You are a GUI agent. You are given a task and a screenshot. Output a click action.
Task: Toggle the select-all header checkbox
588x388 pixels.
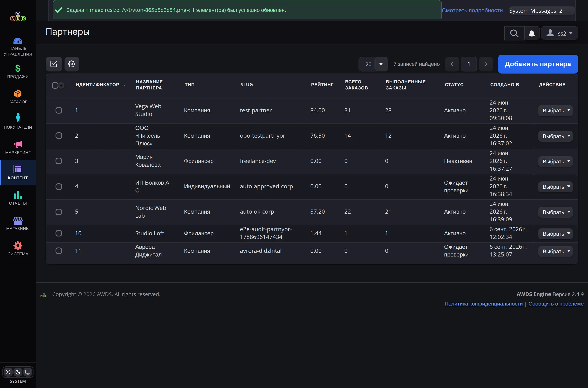(55, 85)
